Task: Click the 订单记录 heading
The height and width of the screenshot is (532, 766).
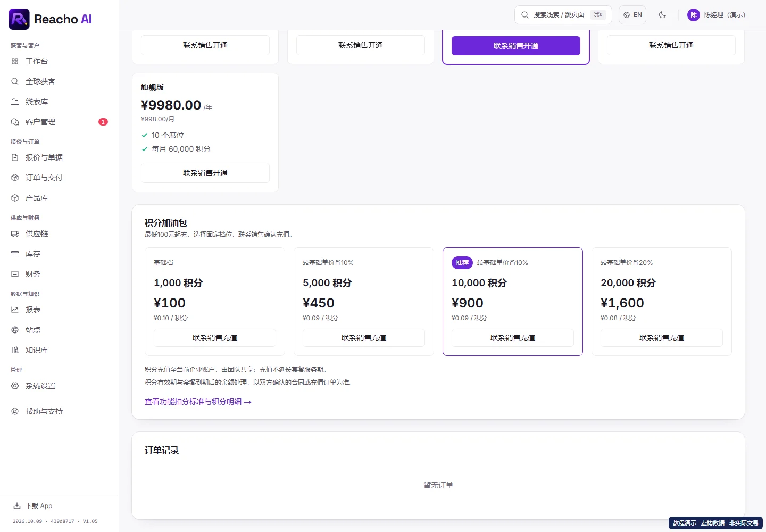Action: pos(162,450)
